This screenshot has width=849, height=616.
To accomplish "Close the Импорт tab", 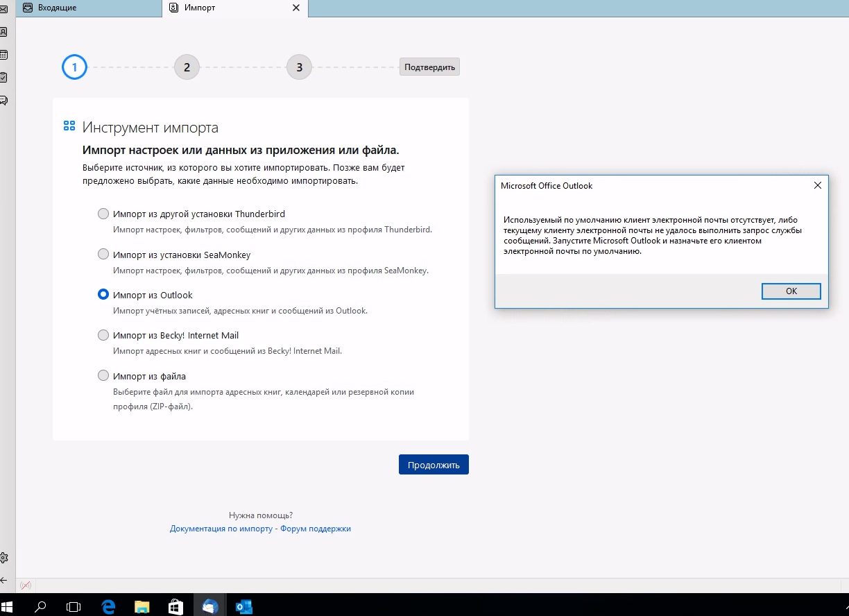I will pos(296,8).
